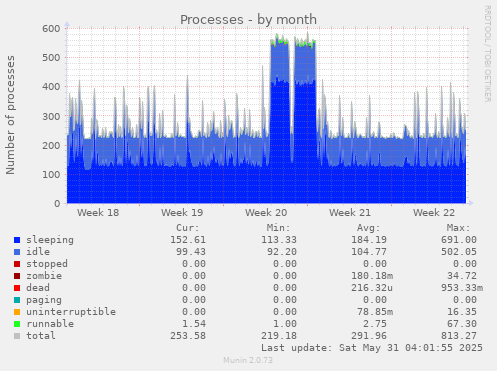Click runnable max value 67.30
The width and height of the screenshot is (497, 371).
coord(462,324)
